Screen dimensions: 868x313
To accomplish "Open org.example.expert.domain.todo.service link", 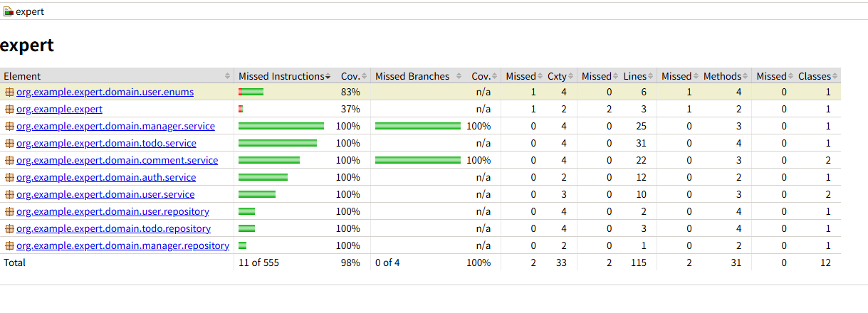I will (106, 143).
